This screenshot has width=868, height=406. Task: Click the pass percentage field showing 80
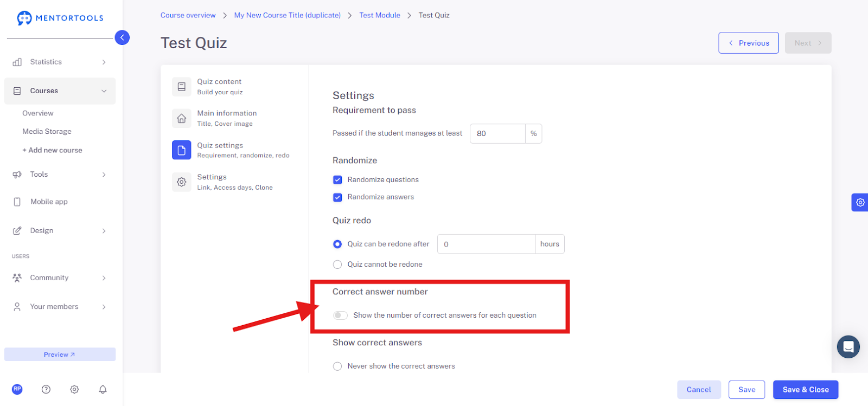click(497, 134)
